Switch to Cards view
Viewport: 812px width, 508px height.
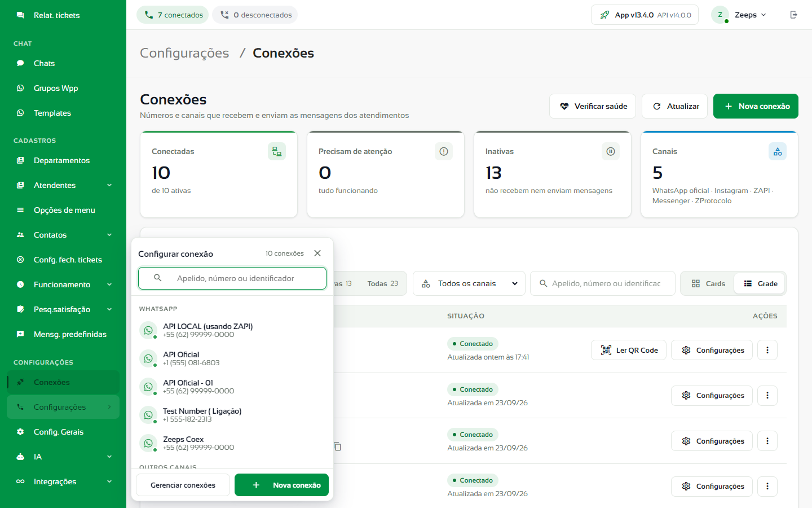coord(708,283)
